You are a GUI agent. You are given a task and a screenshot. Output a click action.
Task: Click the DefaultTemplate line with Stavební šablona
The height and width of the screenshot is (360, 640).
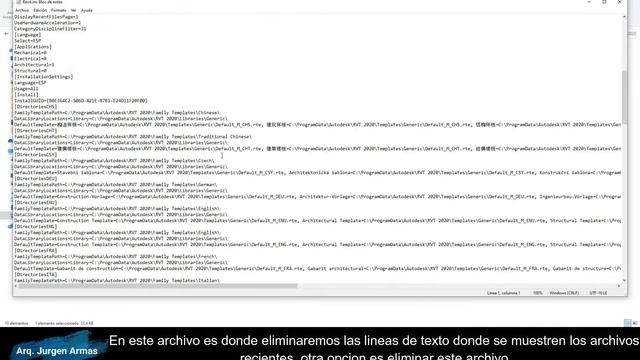pyautogui.click(x=318, y=173)
